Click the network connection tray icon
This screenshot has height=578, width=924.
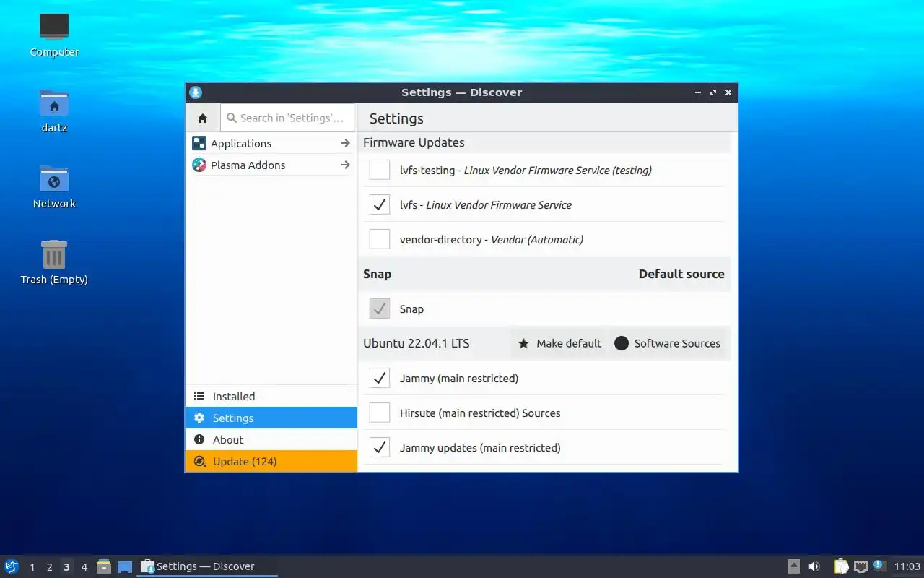tap(861, 566)
